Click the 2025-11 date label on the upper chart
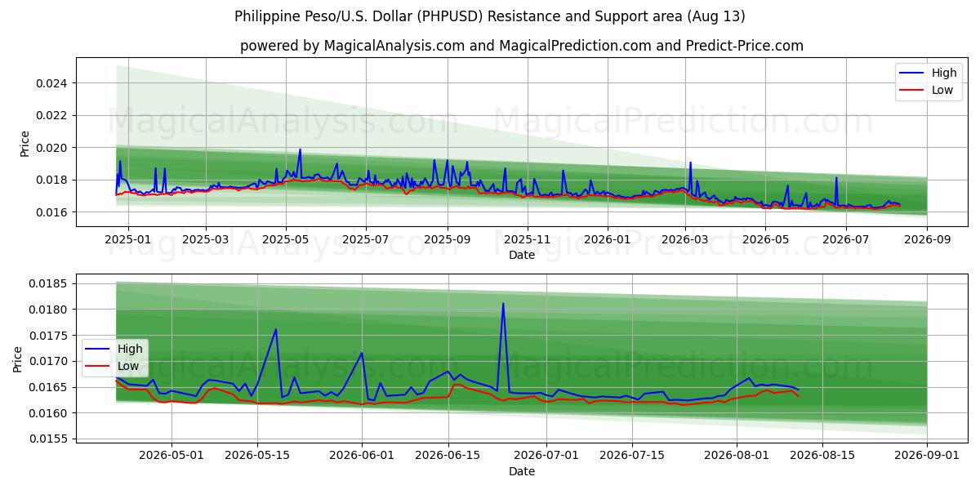The height and width of the screenshot is (490, 980). (528, 240)
